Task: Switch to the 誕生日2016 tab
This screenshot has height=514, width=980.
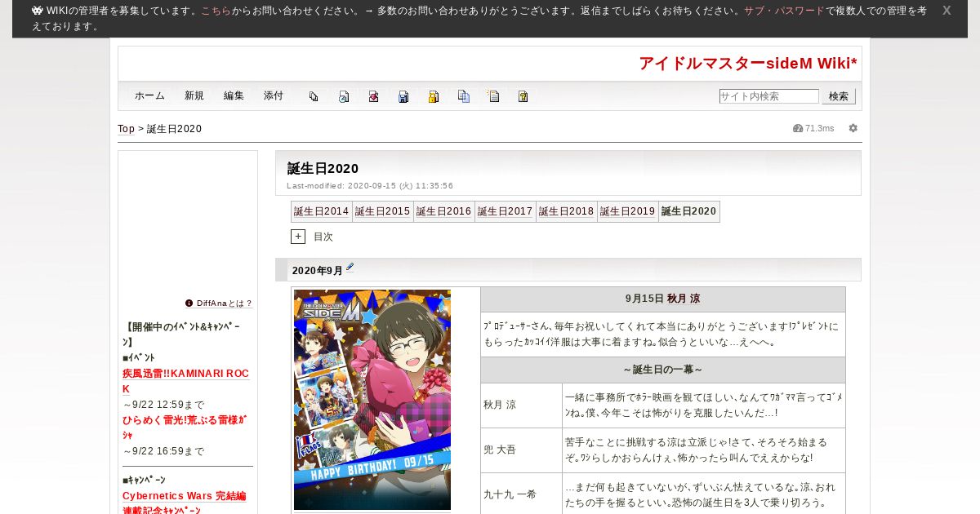Action: [444, 211]
